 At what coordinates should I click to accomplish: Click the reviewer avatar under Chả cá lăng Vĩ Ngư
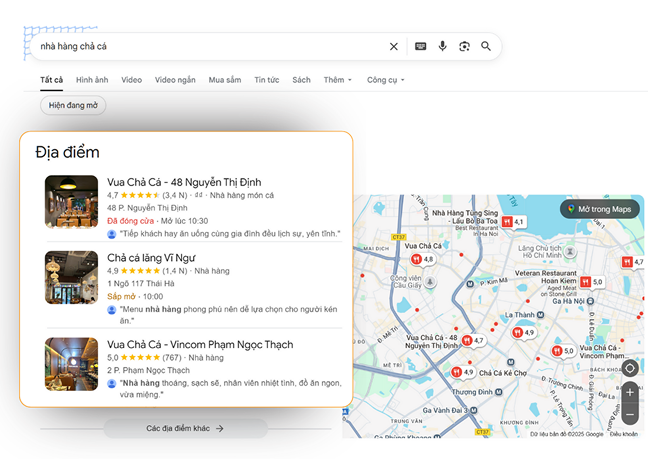click(112, 309)
